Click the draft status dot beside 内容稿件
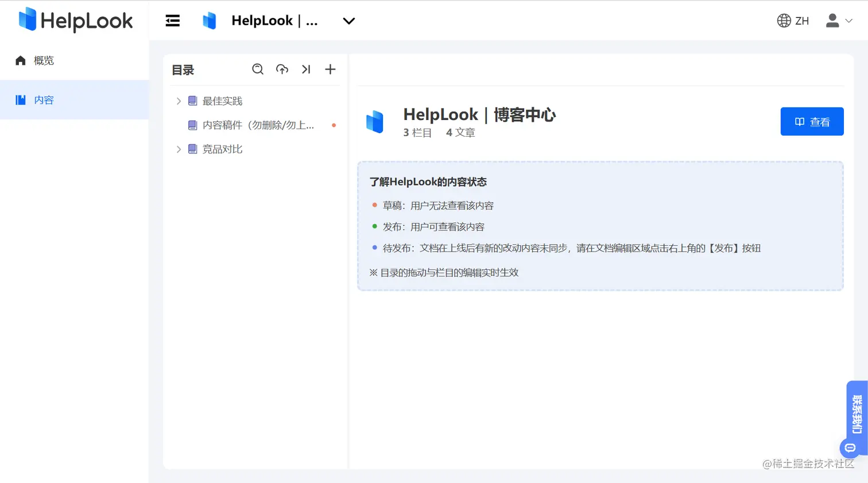This screenshot has height=483, width=868. (334, 125)
